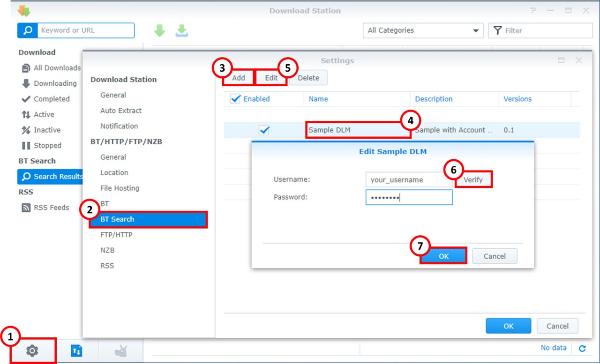Viewport: 600px width, 364px height.
Task: Click the Add button
Action: tap(238, 78)
